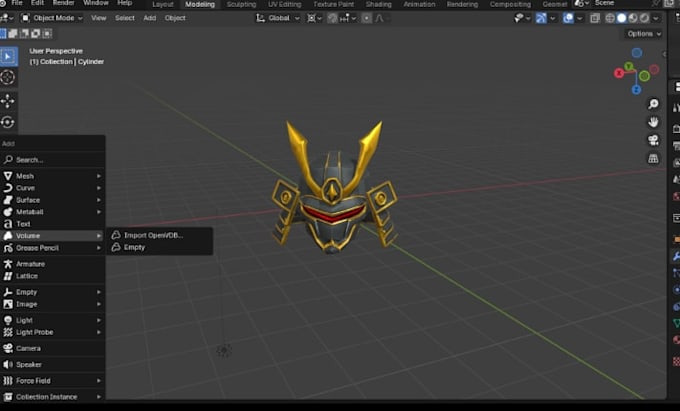Switch perspective/orthographic with grid icon
This screenshot has width=680, height=411.
click(x=653, y=158)
